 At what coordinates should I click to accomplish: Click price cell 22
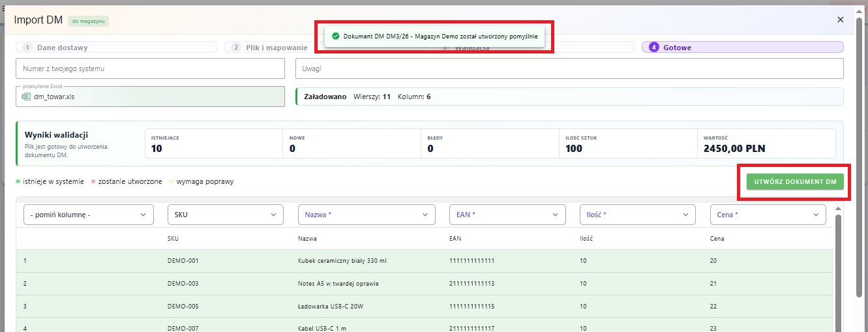click(713, 306)
